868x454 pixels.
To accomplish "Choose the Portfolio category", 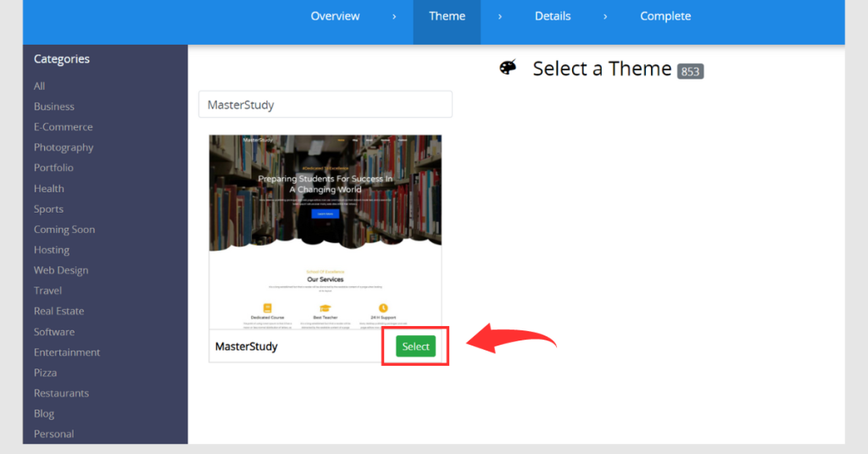I will [53, 168].
